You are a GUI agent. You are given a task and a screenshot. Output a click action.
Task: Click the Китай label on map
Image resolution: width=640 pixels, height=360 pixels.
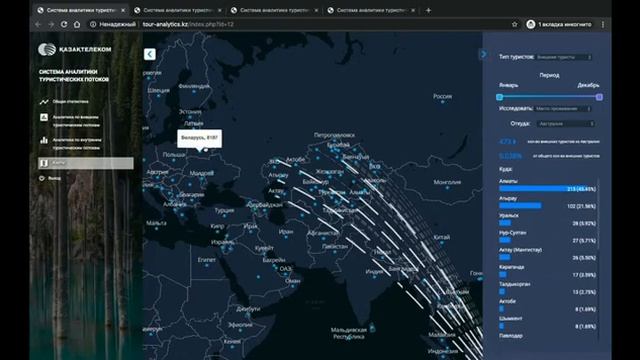click(442, 237)
